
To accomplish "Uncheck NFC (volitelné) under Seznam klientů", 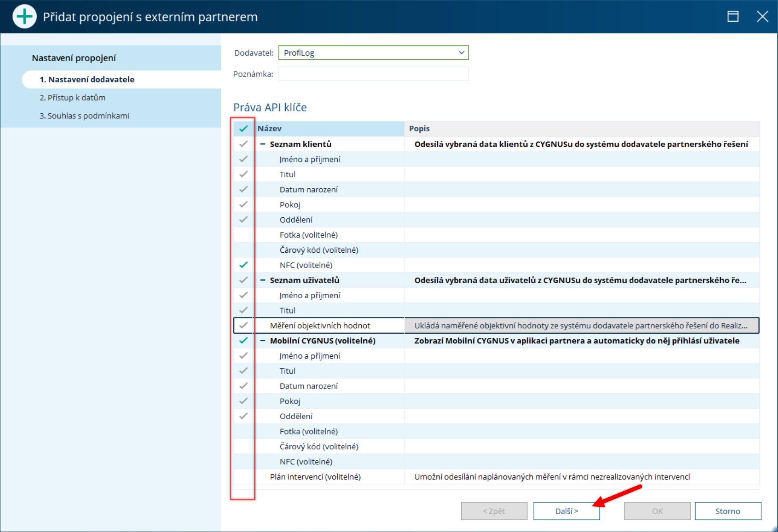I will point(243,265).
